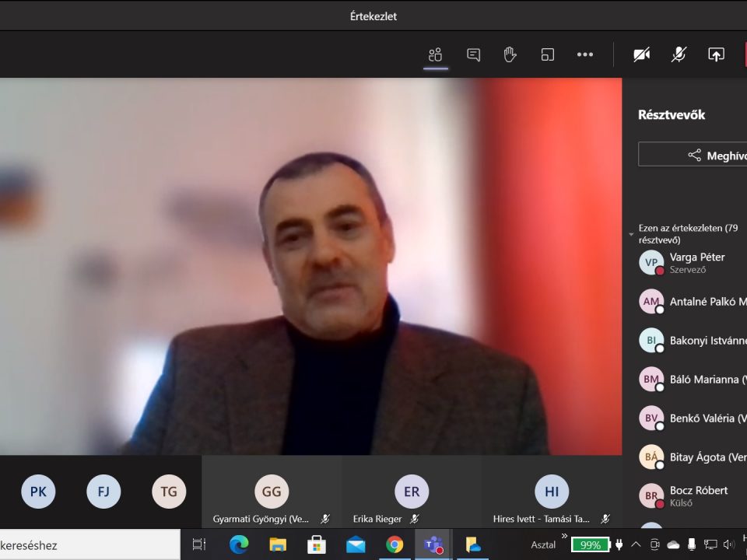Collapse the 'Ezen az értekezleten' participant list

(632, 234)
